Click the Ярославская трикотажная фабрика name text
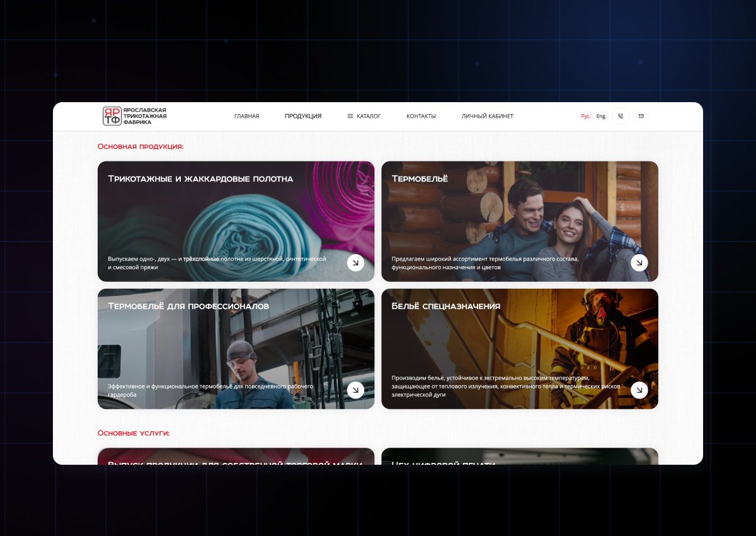The image size is (756, 536). click(x=146, y=116)
